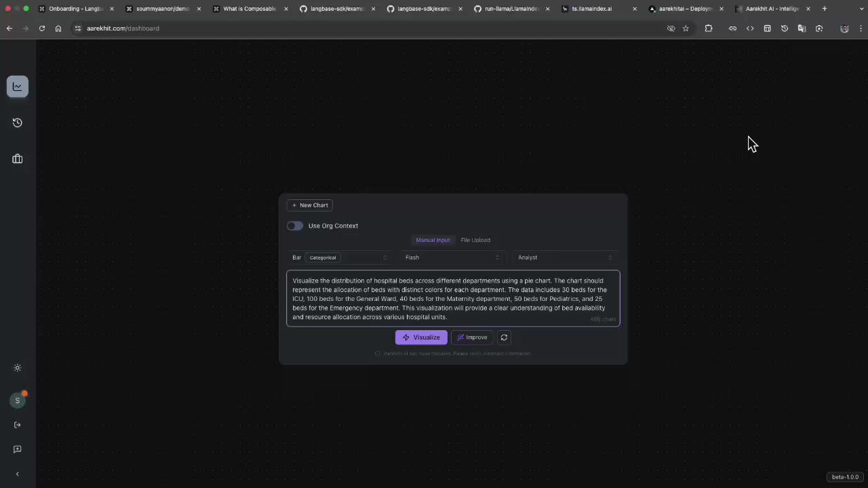The height and width of the screenshot is (488, 868).
Task: Toggle the Use Org Context switch
Action: pos(295,226)
